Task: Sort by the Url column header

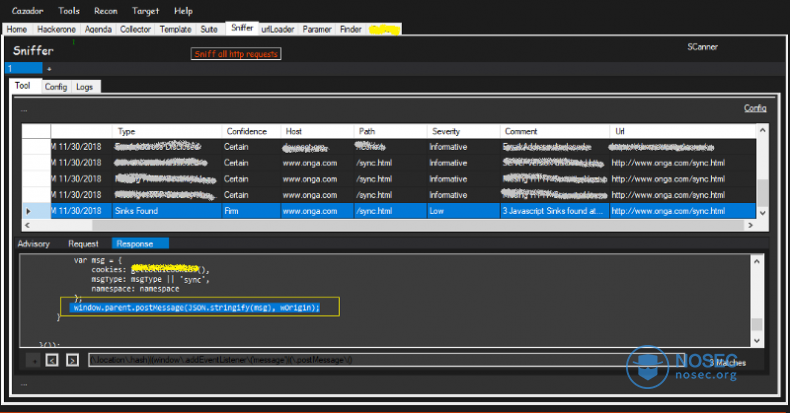Action: [682, 131]
